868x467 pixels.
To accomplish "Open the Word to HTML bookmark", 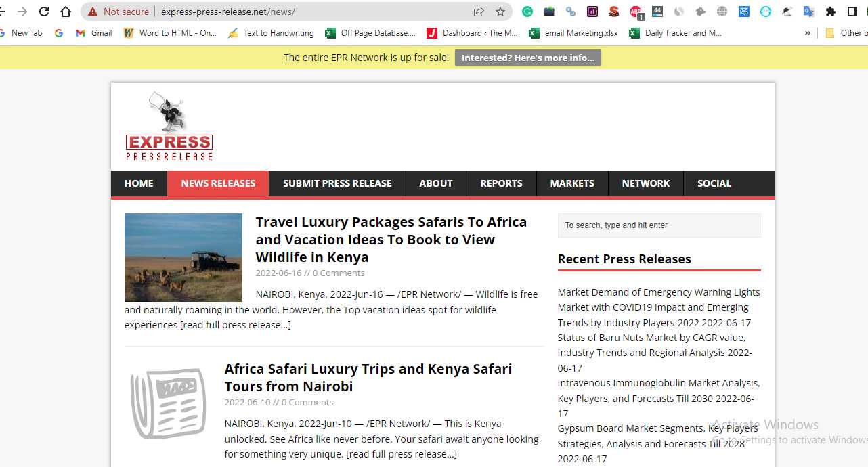I will pos(170,32).
